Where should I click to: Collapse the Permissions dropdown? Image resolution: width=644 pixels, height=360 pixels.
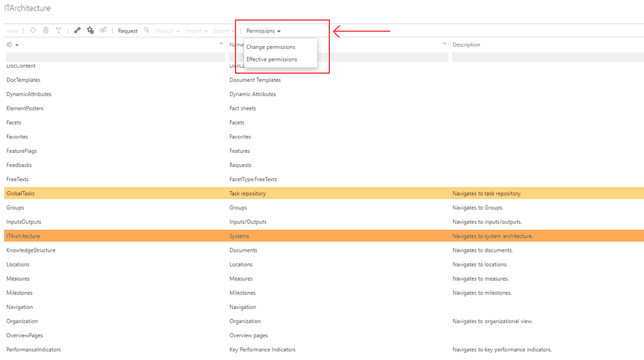[x=263, y=31]
